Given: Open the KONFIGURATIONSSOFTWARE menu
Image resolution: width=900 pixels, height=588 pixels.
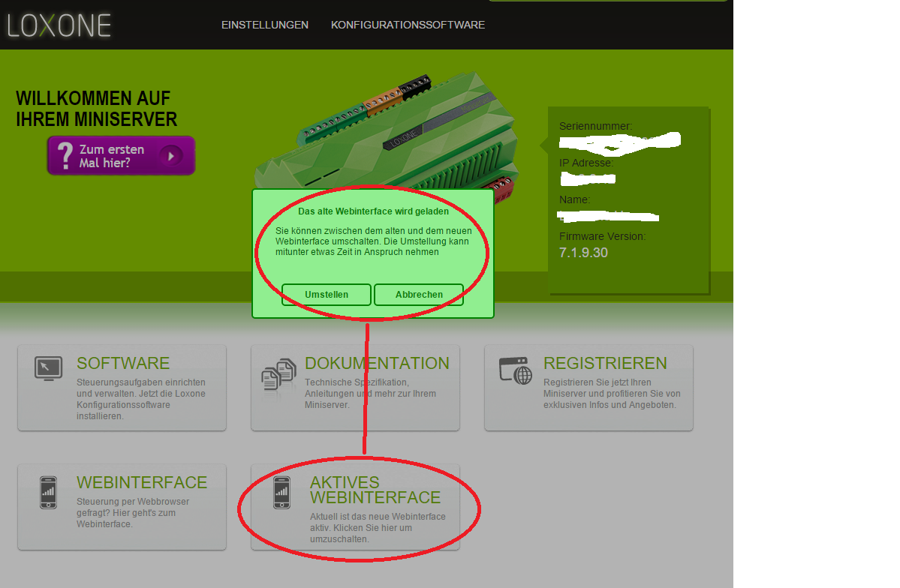Looking at the screenshot, I should point(408,25).
